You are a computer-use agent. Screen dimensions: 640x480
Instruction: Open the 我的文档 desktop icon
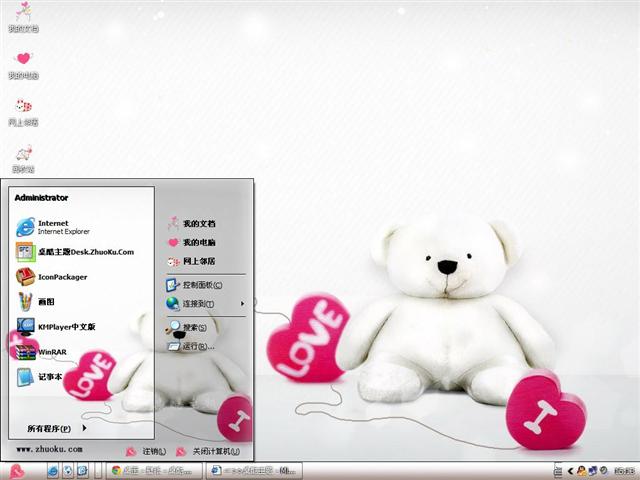(23, 17)
